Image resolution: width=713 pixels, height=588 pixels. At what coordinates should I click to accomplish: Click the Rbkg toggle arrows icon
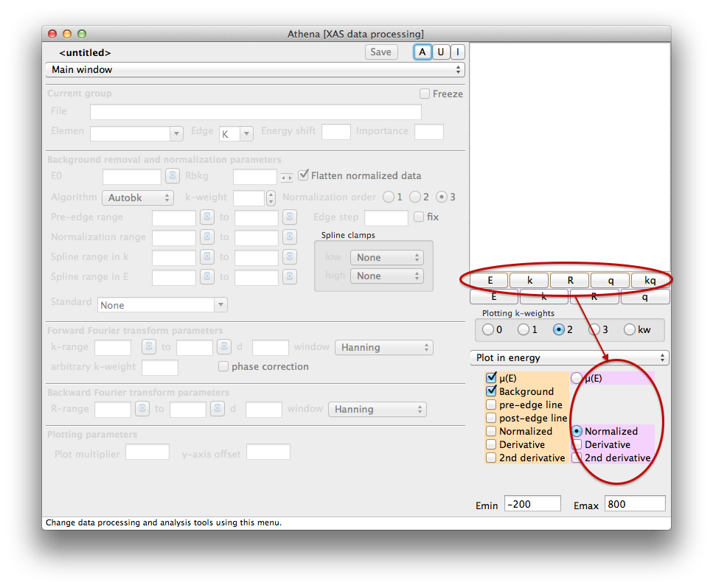(287, 178)
